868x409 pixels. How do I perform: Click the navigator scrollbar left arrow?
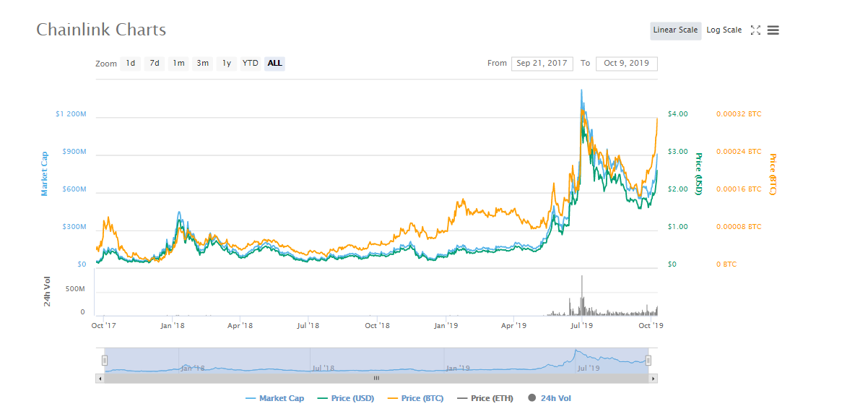point(100,378)
